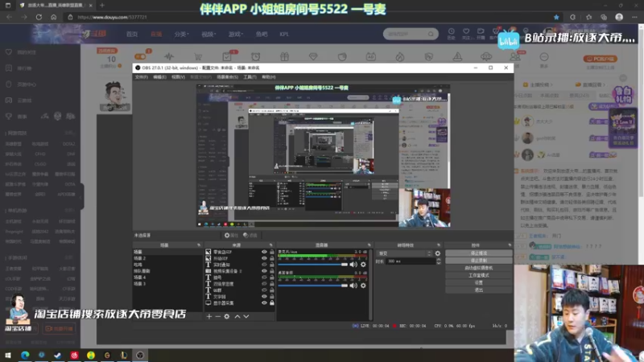Toggle visibility of QQ群 source

tap(264, 290)
